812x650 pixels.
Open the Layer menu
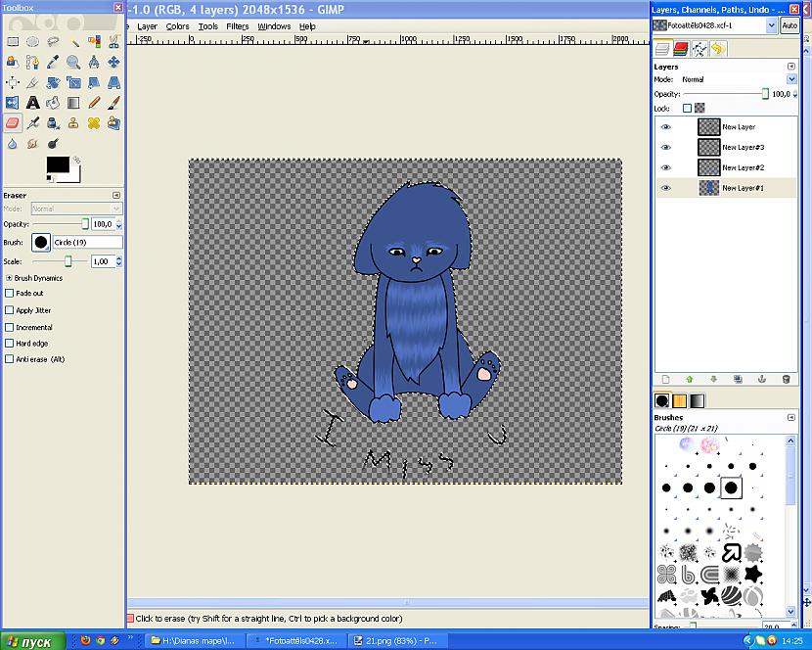[x=147, y=26]
